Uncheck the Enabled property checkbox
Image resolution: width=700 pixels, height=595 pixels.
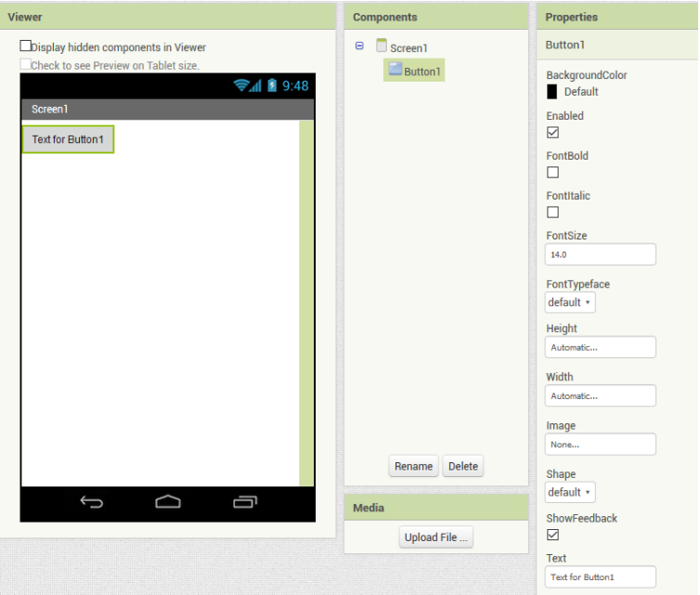coord(552,132)
